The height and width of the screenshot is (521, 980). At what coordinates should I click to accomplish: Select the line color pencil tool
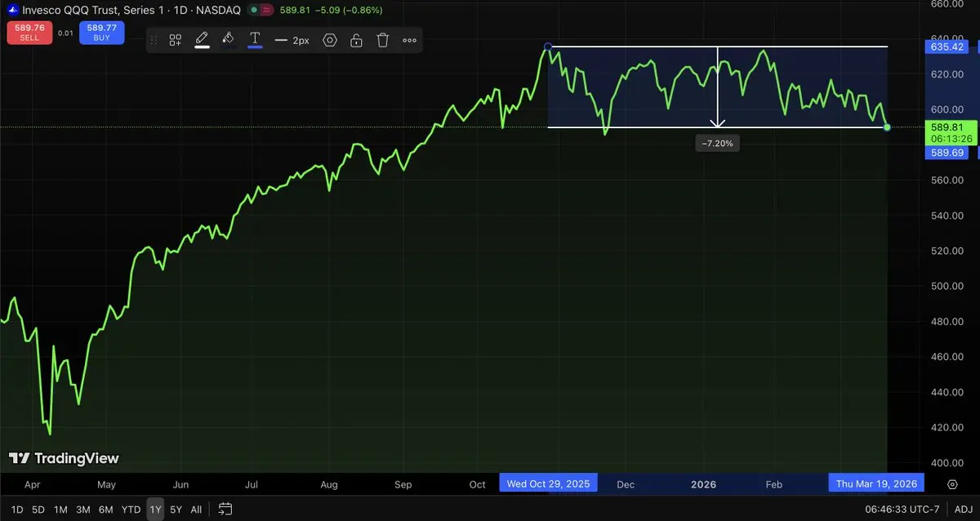pos(202,39)
